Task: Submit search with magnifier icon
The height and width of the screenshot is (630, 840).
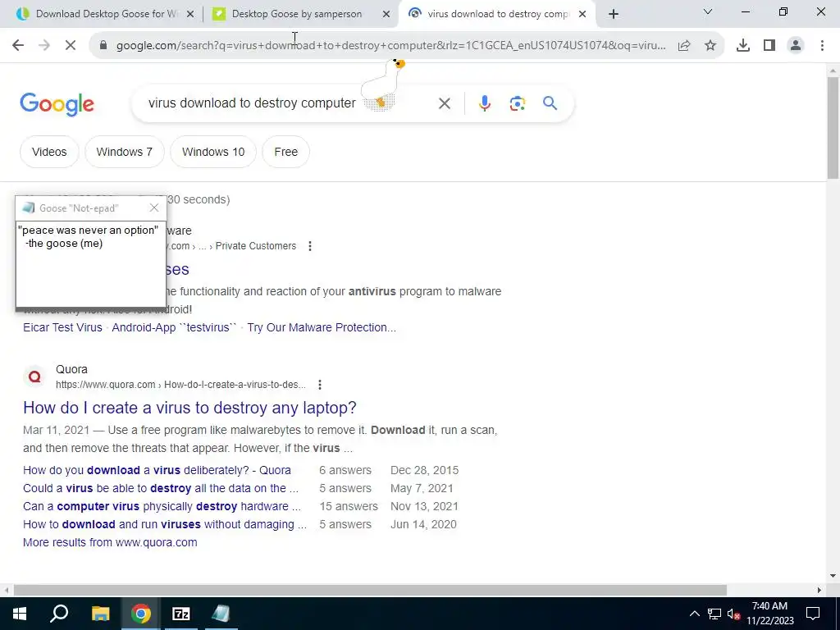Action: pyautogui.click(x=550, y=103)
